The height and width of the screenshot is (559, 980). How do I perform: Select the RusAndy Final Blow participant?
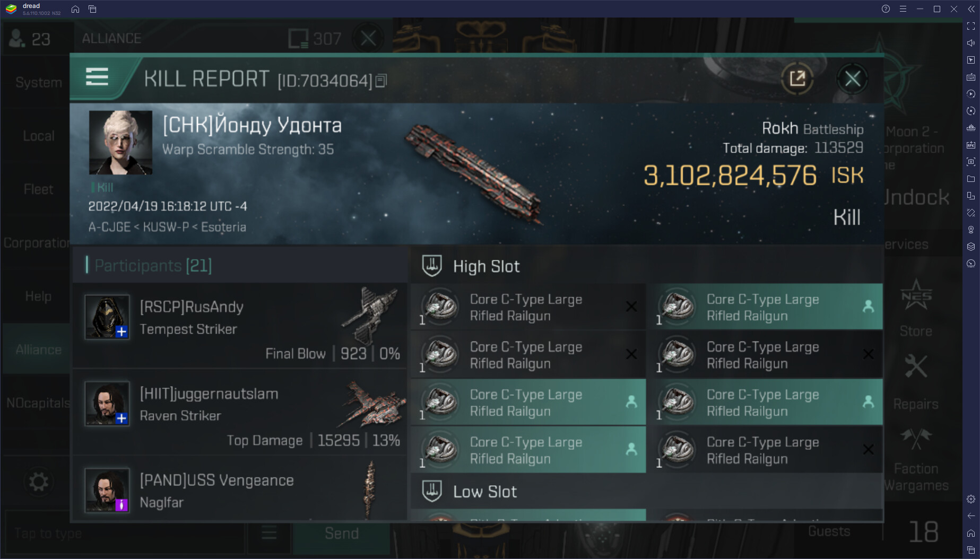tap(240, 327)
